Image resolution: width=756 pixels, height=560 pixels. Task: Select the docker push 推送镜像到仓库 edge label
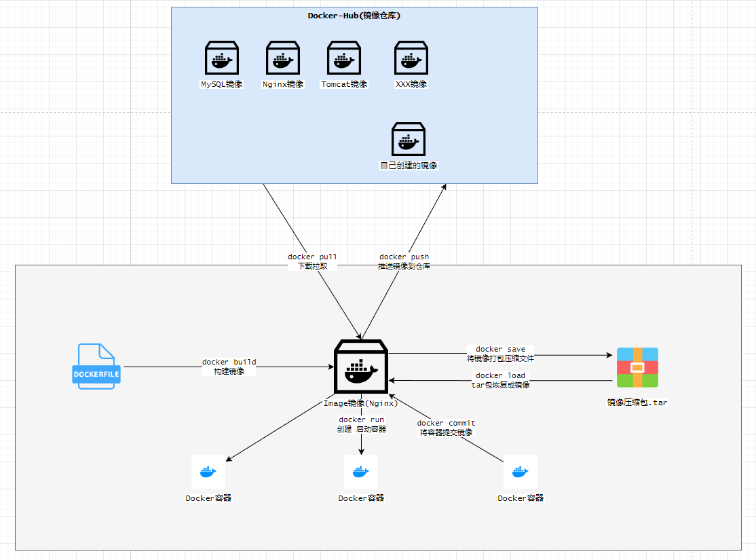coord(404,261)
